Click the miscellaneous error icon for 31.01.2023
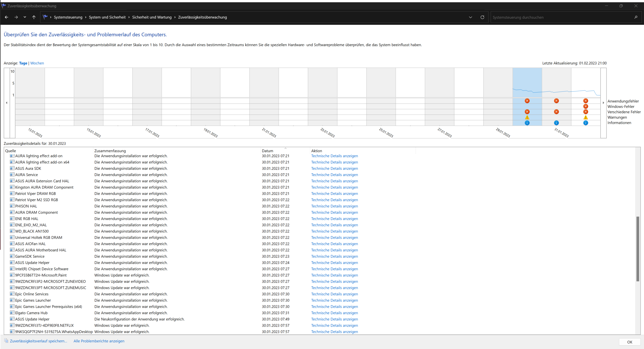 pyautogui.click(x=556, y=112)
